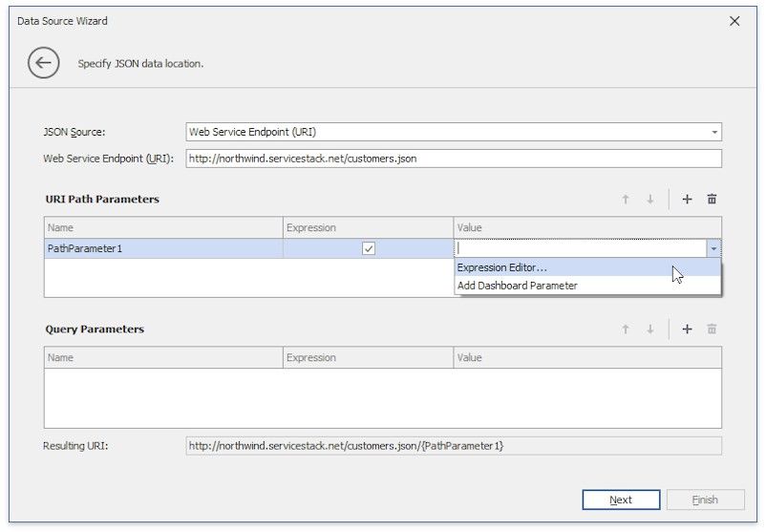Image resolution: width=766 pixels, height=532 pixels.
Task: Delete the selected URI path parameter
Action: tap(712, 200)
